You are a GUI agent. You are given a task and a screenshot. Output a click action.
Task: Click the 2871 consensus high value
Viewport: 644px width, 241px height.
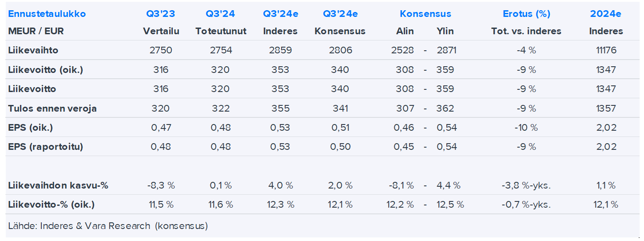[446, 50]
